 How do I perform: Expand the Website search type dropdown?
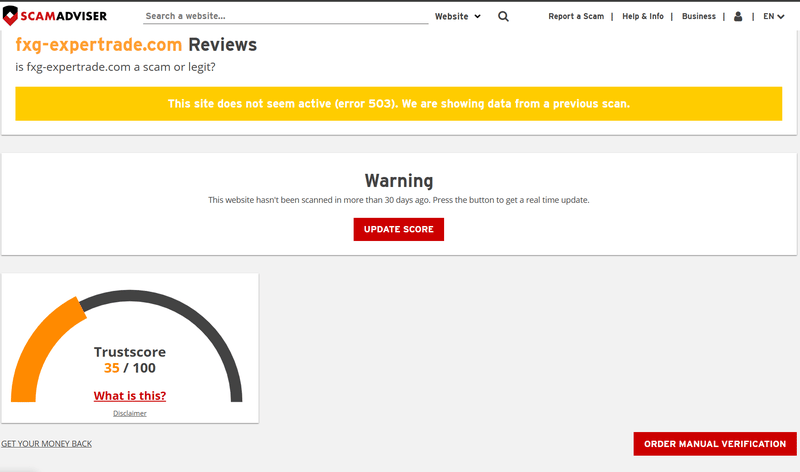[458, 16]
